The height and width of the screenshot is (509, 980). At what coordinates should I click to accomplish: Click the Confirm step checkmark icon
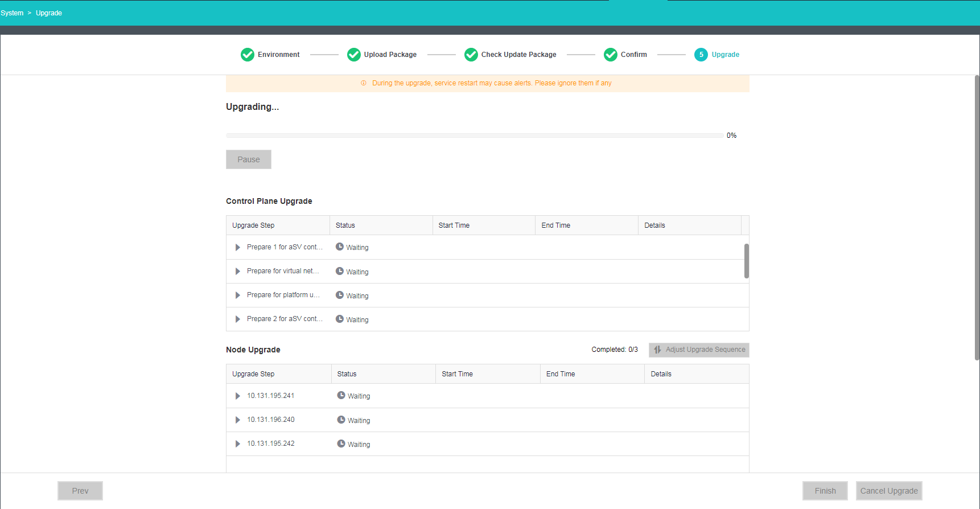(x=611, y=55)
